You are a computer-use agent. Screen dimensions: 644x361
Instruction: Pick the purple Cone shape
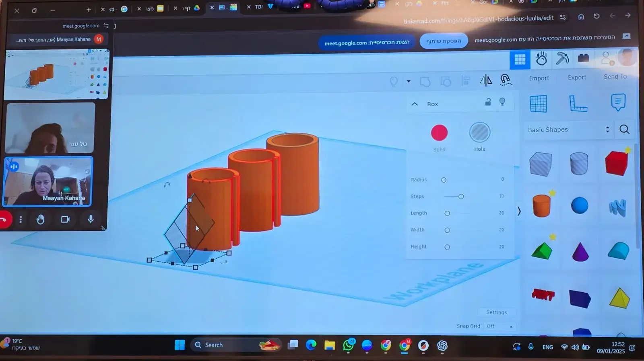coord(580,252)
